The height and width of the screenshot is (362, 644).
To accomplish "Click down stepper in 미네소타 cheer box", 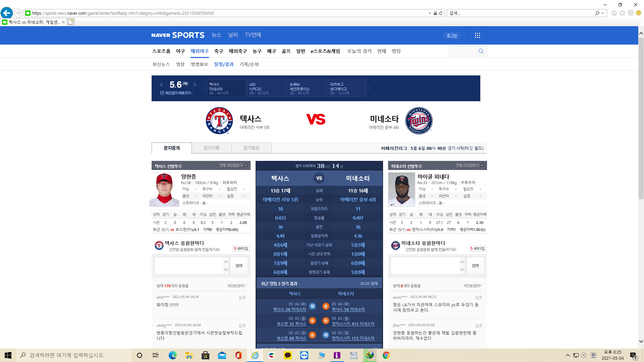I will 462,270.
